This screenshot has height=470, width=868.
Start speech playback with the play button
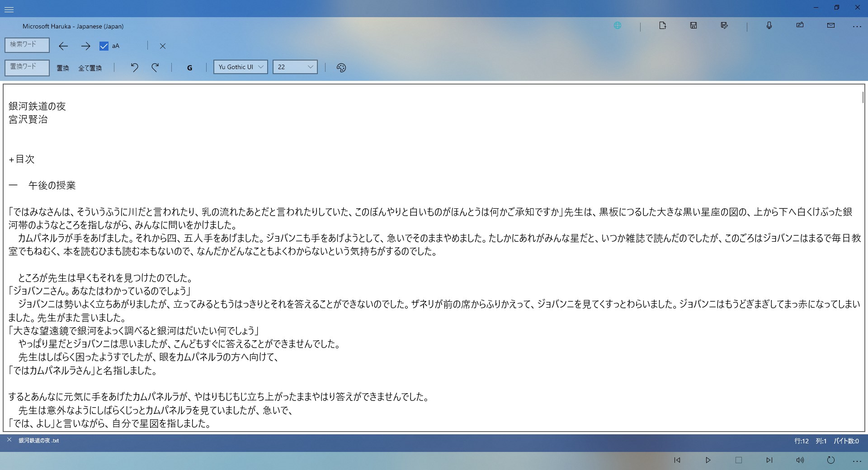(708, 460)
